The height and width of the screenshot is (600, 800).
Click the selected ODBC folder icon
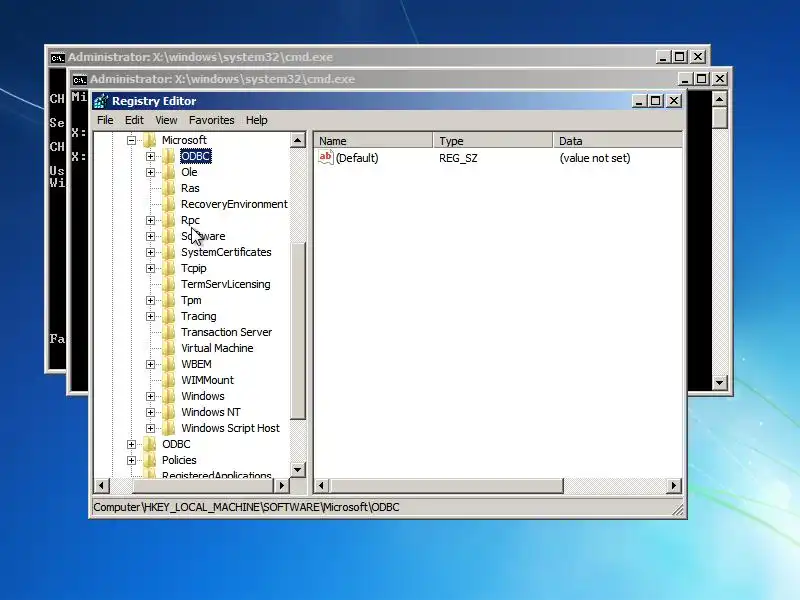pyautogui.click(x=169, y=156)
